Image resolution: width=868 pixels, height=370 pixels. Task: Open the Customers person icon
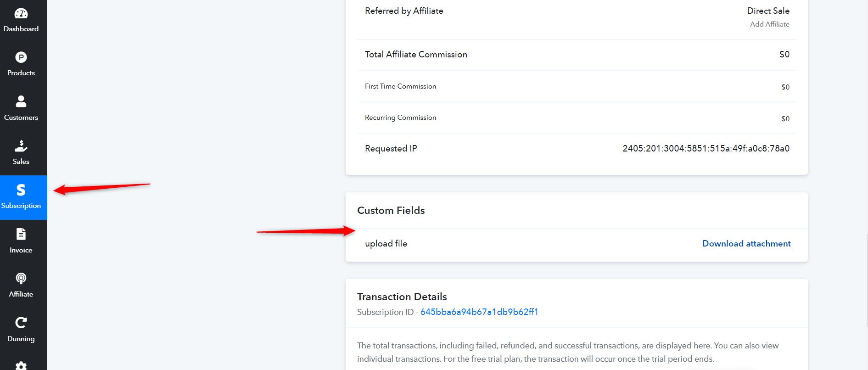21,101
